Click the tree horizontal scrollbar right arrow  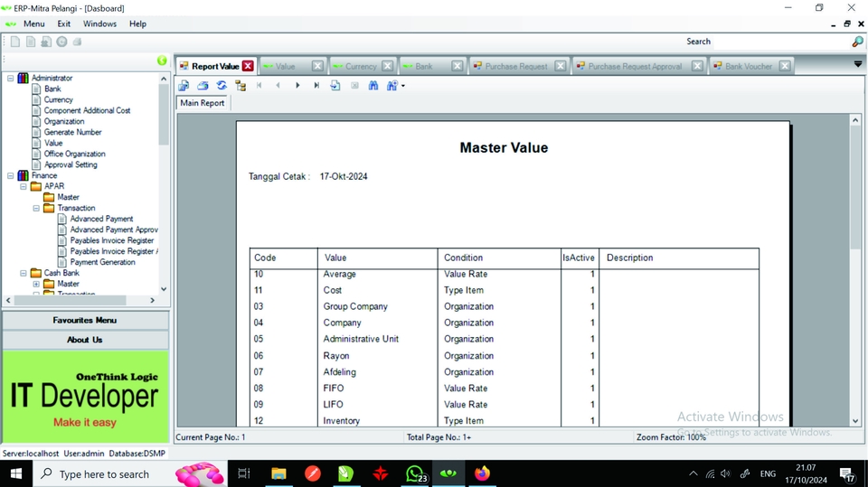152,300
